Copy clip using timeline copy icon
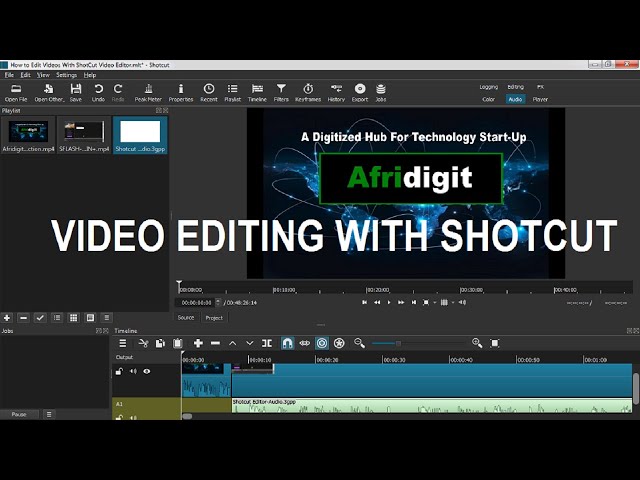 click(160, 343)
